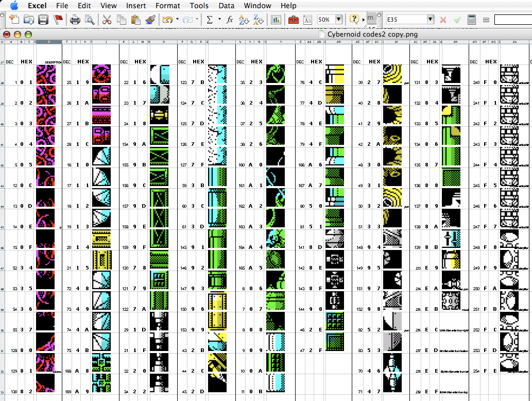Click the Print icon in toolbar
The image size is (532, 401).
click(75, 20)
